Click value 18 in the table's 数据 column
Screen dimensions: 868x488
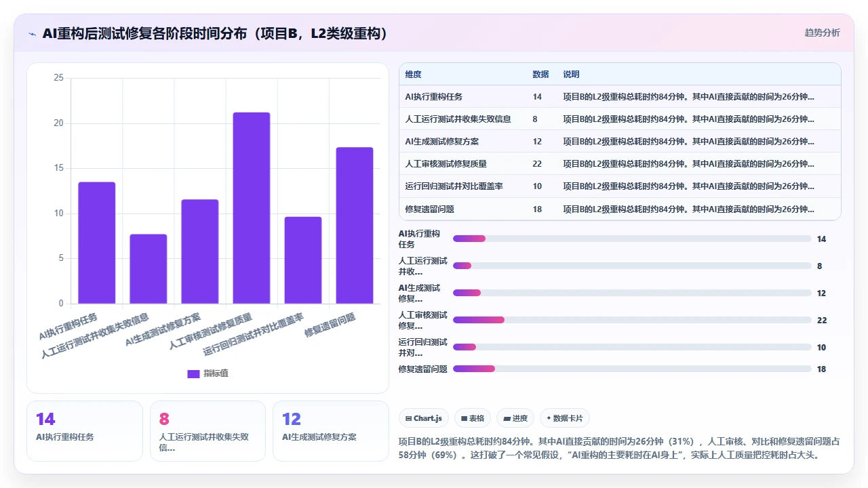pyautogui.click(x=537, y=209)
